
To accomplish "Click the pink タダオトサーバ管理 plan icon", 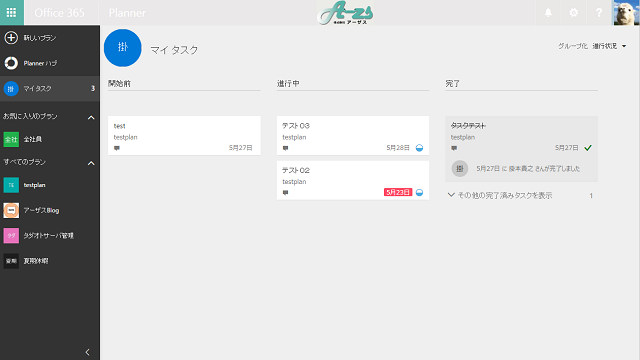I will tap(11, 236).
